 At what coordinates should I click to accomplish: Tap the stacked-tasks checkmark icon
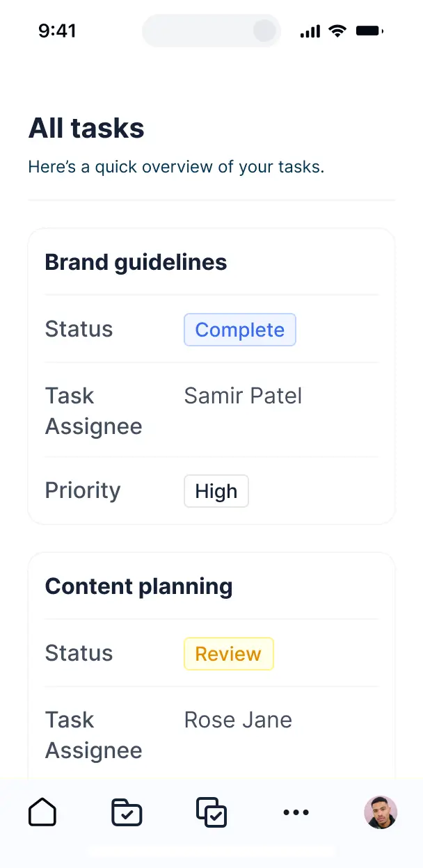pos(211,812)
